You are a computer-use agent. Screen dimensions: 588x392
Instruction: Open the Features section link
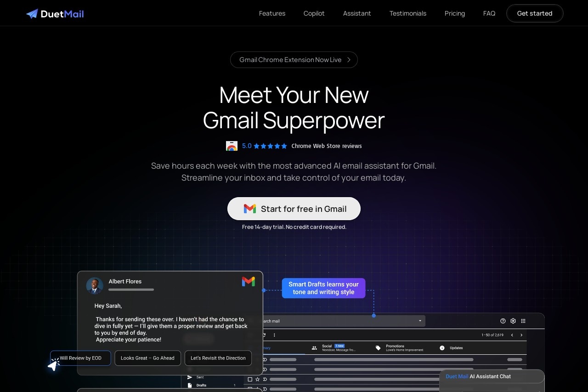[x=272, y=13]
